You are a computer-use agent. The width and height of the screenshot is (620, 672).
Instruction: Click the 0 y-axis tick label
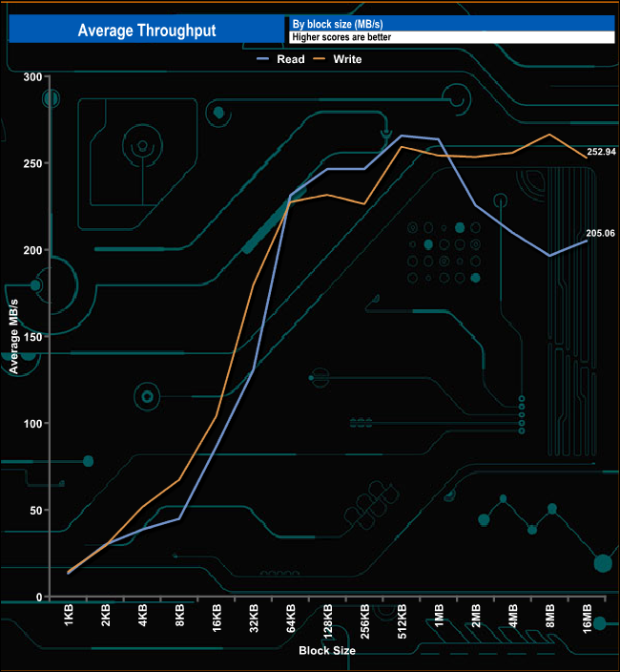(x=39, y=597)
